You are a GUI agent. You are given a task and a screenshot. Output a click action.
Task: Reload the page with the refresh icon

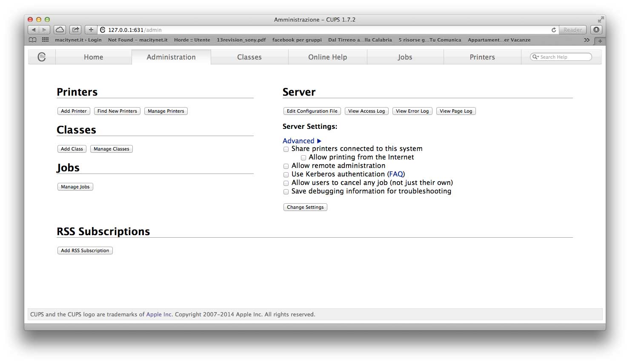[x=553, y=30]
